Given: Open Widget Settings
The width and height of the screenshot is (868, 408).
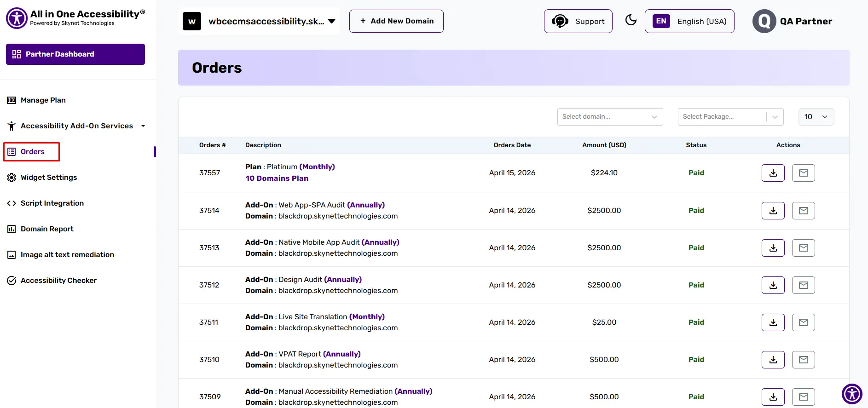Looking at the screenshot, I should click(42, 178).
